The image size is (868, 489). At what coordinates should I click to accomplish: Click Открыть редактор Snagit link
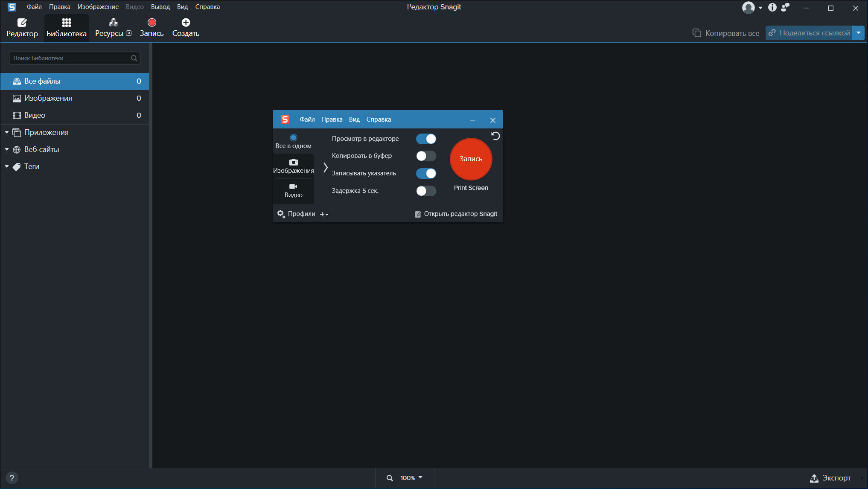pyautogui.click(x=456, y=214)
